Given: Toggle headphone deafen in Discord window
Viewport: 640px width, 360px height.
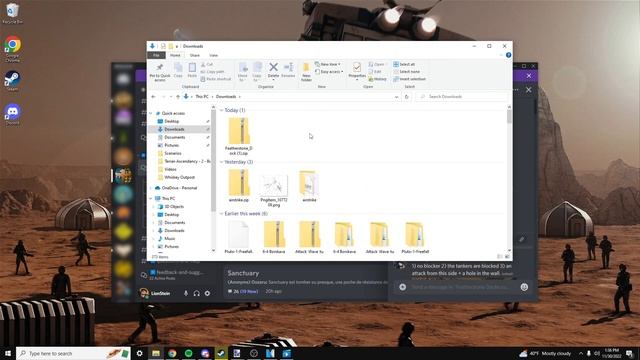Looking at the screenshot, I should coord(197,293).
